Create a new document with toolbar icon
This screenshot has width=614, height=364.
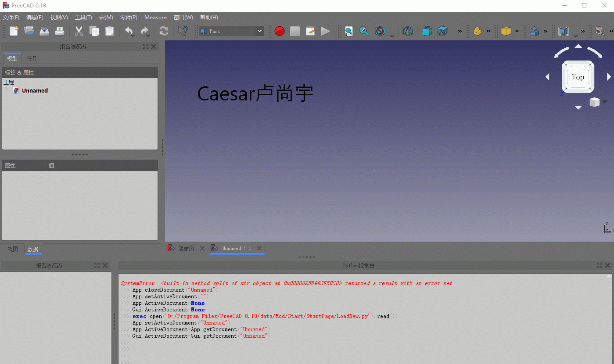(14, 31)
